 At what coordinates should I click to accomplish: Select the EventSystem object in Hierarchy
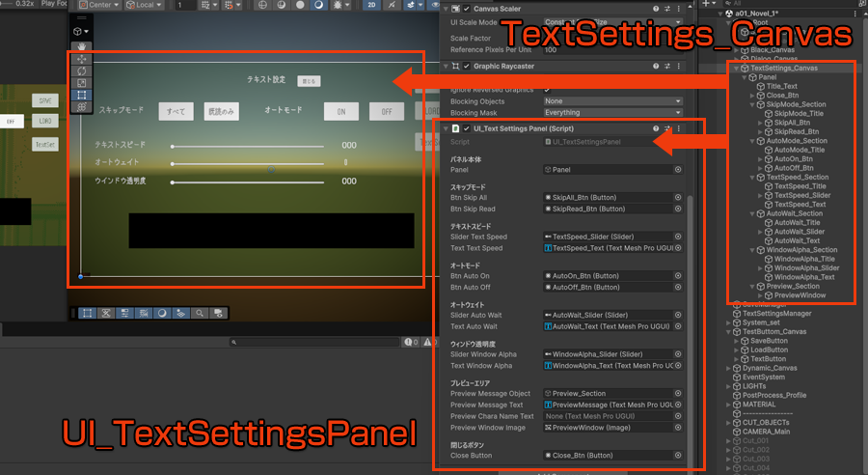763,377
